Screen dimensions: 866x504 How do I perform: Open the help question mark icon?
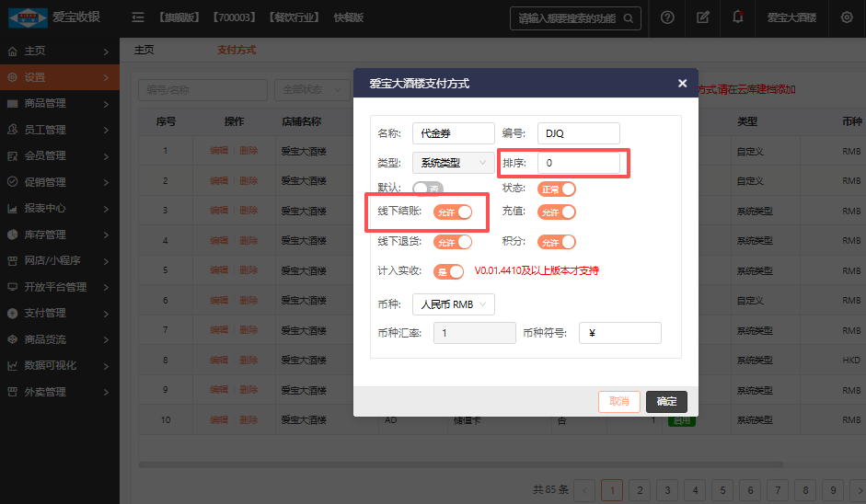pos(667,17)
